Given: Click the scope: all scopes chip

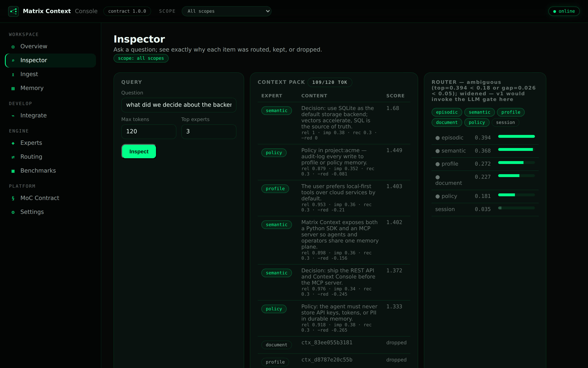Looking at the screenshot, I should 141,58.
